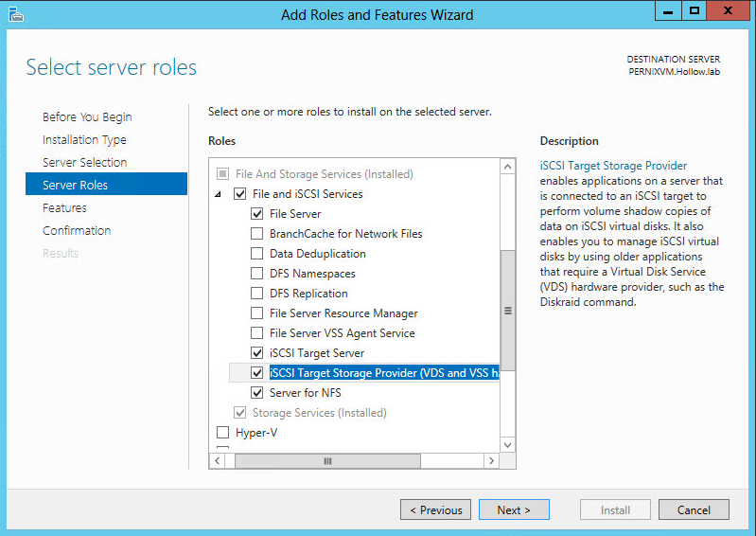Open the Installation Type page
The image size is (756, 536).
(84, 140)
